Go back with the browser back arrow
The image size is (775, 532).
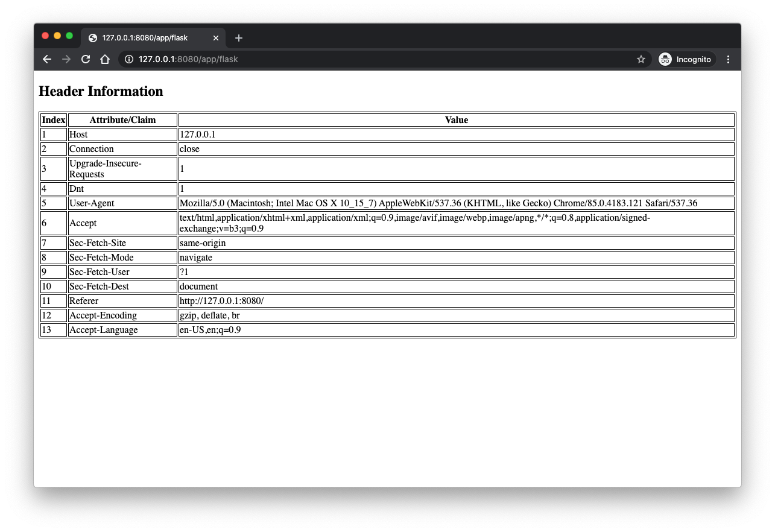(x=47, y=59)
